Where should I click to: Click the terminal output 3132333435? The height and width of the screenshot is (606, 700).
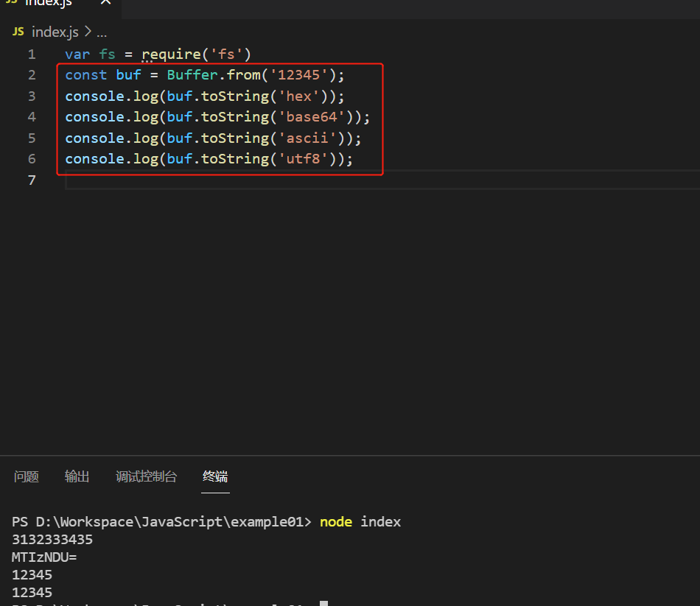coord(52,540)
